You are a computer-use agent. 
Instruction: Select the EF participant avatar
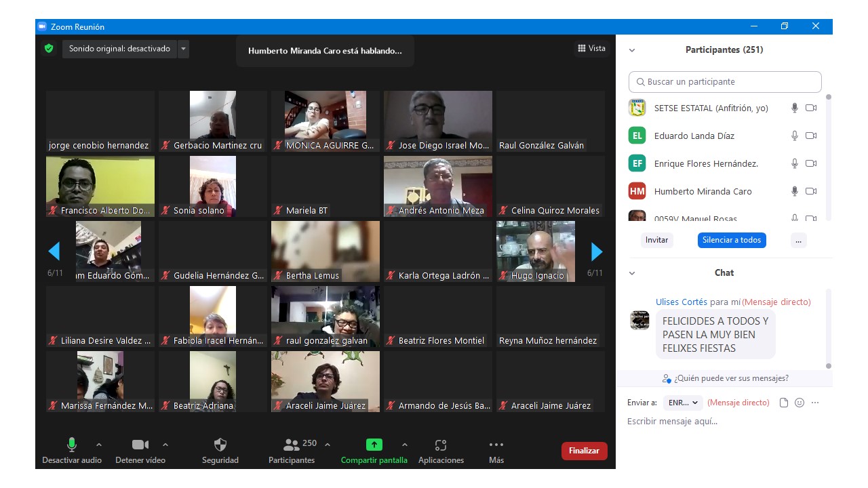coord(637,163)
